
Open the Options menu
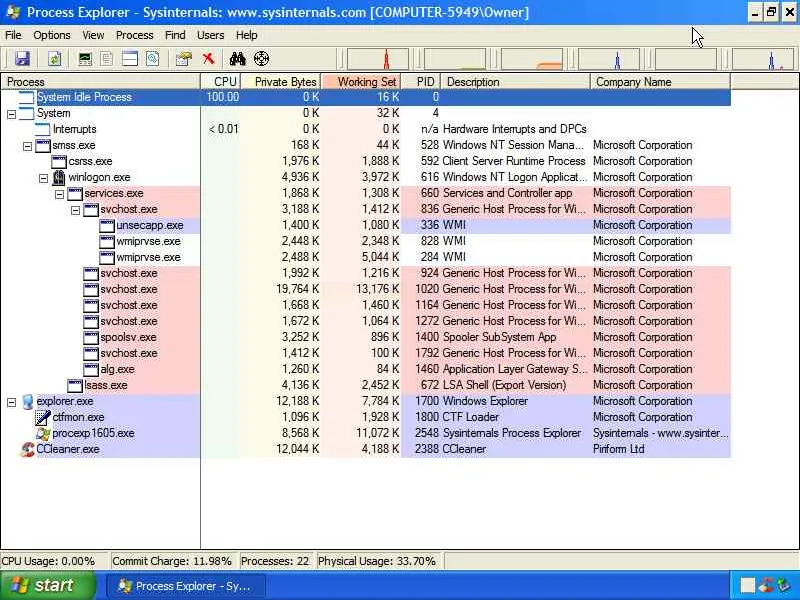pos(52,35)
